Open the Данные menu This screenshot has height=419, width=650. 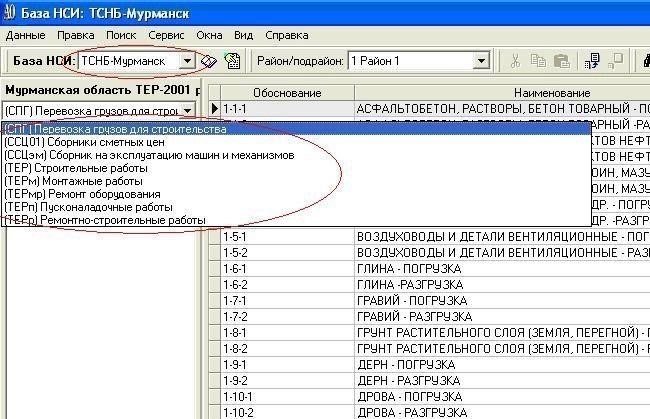tap(26, 35)
